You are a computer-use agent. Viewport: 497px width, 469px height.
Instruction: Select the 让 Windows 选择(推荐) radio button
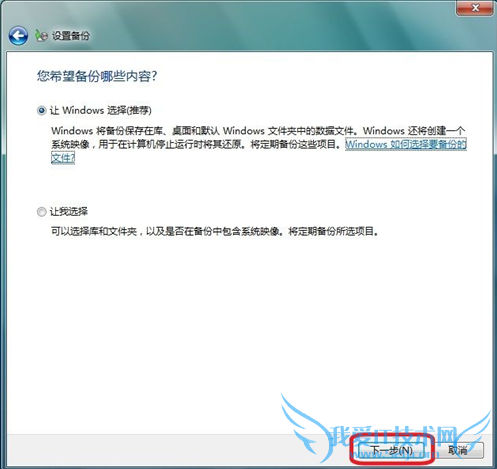pyautogui.click(x=41, y=110)
